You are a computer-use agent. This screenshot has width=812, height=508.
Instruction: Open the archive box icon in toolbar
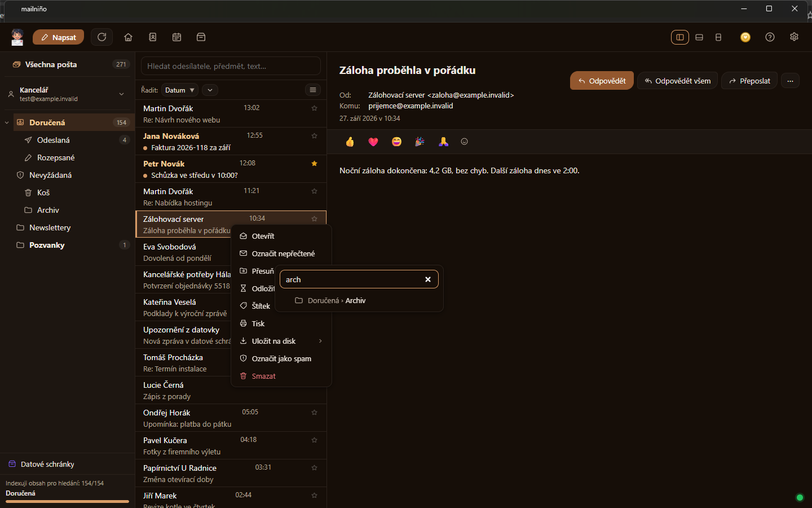[x=201, y=37]
